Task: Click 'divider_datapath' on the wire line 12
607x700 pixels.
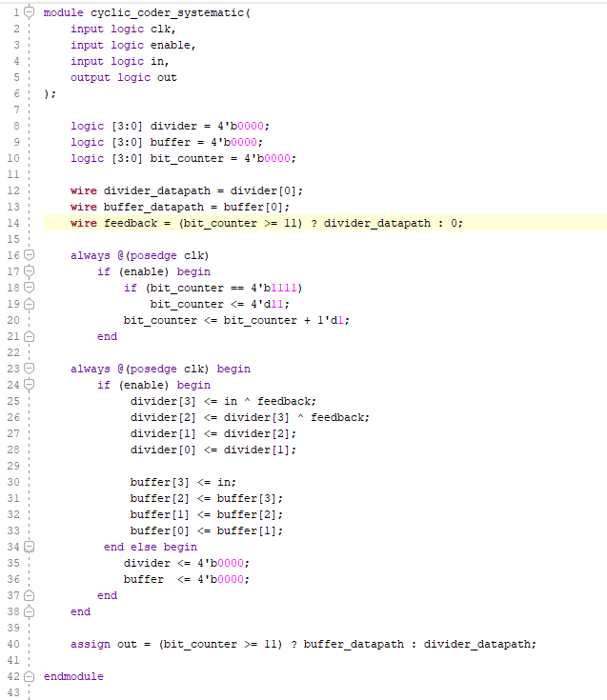Action: pos(157,191)
